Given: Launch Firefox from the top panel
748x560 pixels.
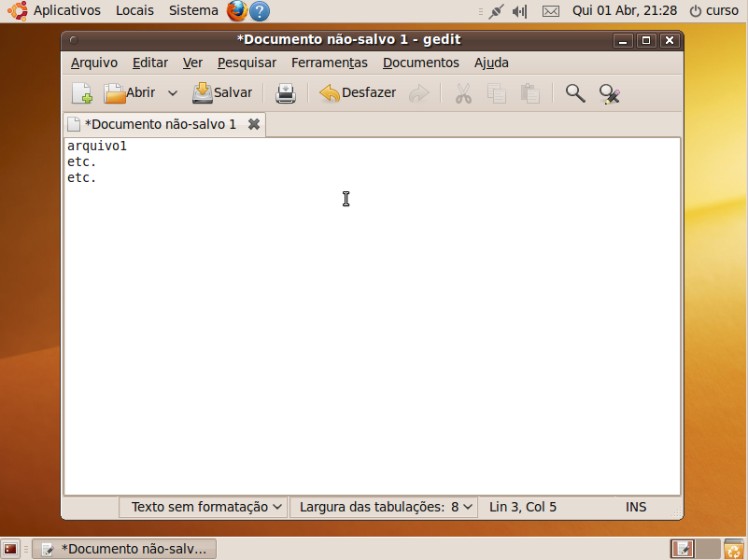Looking at the screenshot, I should pyautogui.click(x=237, y=11).
